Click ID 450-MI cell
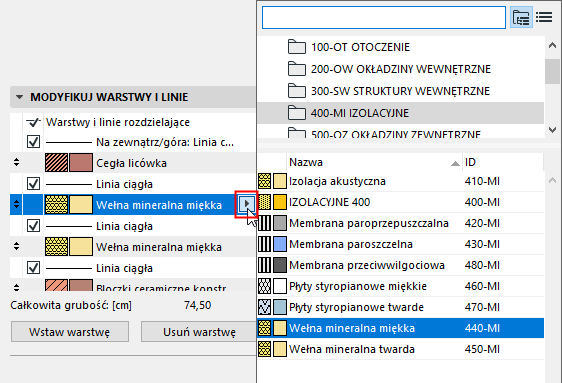 pyautogui.click(x=482, y=349)
